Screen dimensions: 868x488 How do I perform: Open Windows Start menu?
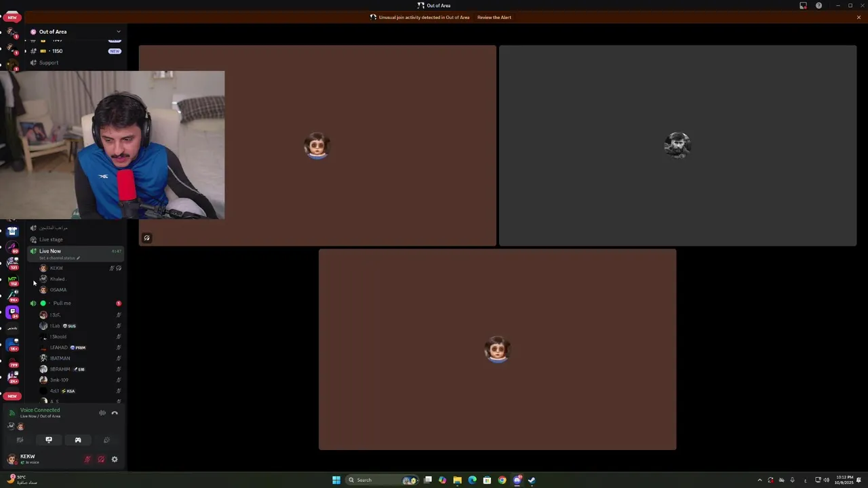tap(336, 480)
